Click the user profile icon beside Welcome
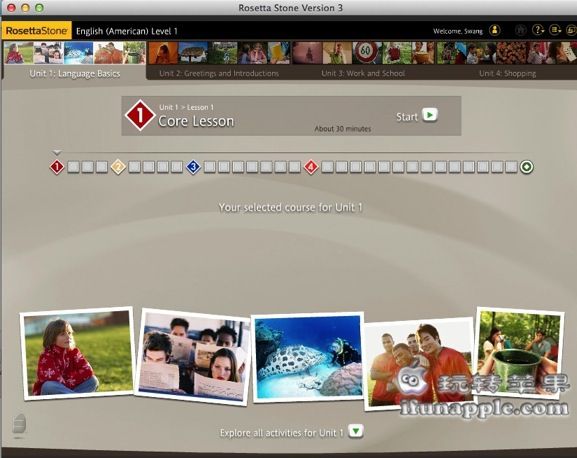Image resolution: width=577 pixels, height=458 pixels. point(495,30)
